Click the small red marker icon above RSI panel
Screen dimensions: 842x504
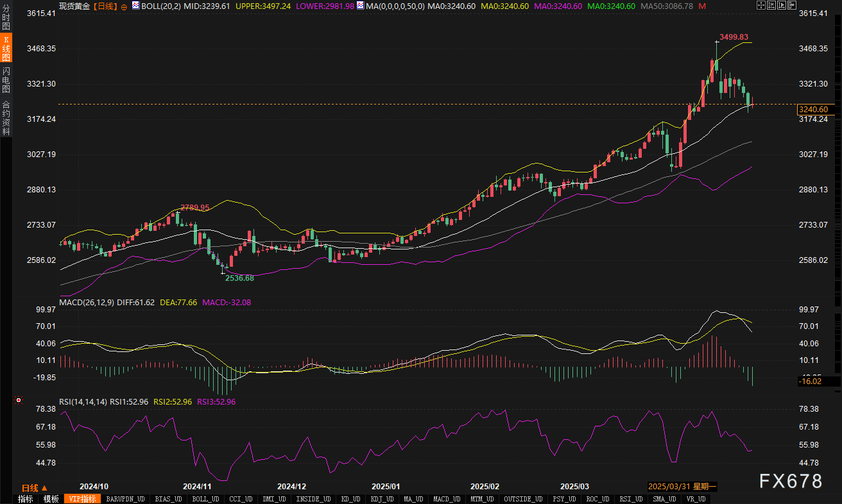(19, 401)
